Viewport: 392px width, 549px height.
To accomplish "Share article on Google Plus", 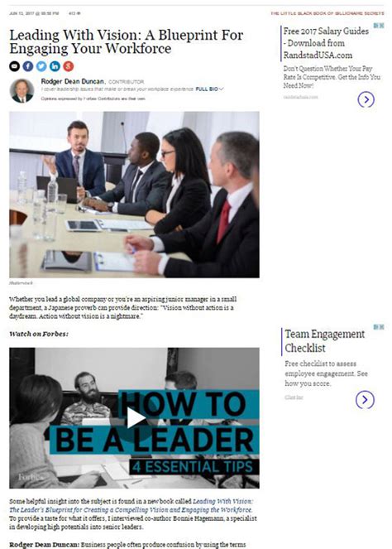I will pos(69,66).
